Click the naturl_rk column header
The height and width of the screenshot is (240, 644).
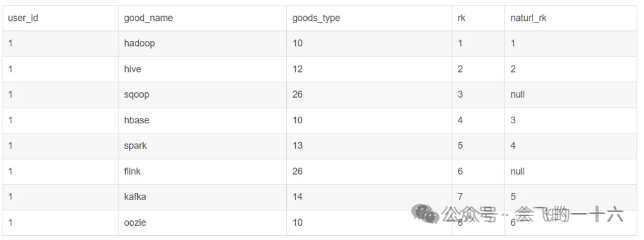pos(528,18)
